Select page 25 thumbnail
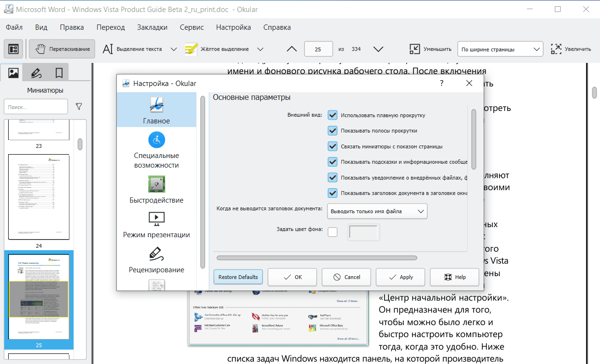This screenshot has width=600, height=364. [39, 297]
